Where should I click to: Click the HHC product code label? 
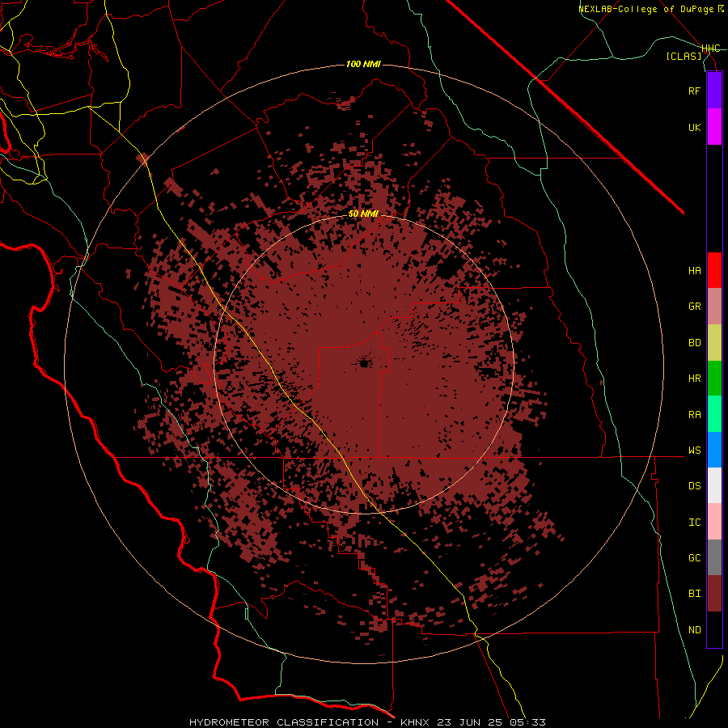coord(710,49)
